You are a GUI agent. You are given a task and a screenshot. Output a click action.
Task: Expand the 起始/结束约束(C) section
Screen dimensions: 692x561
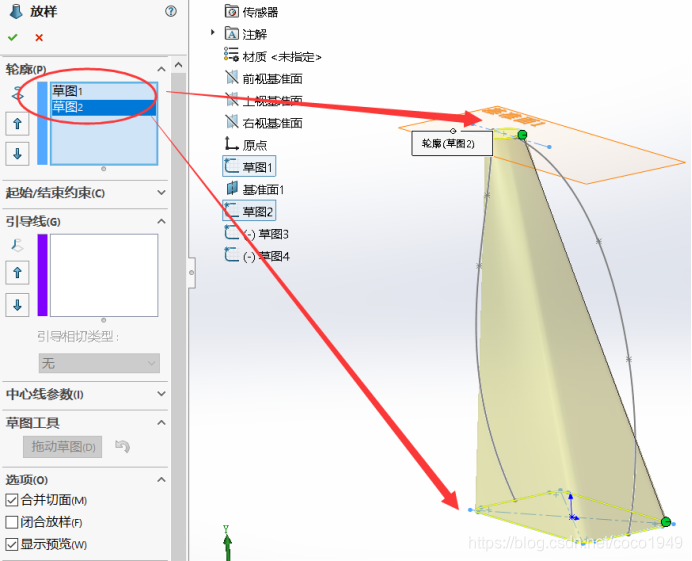coord(162,193)
